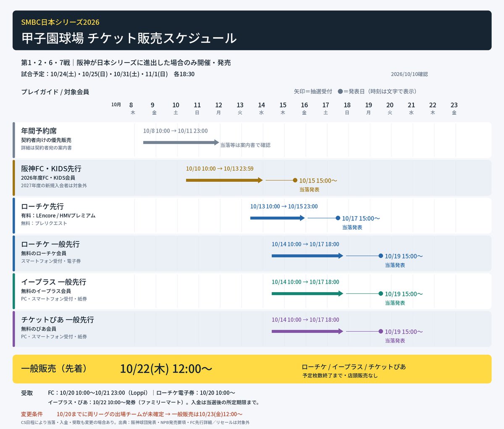
Task: Click the 10月 month label
Action: pyautogui.click(x=116, y=105)
